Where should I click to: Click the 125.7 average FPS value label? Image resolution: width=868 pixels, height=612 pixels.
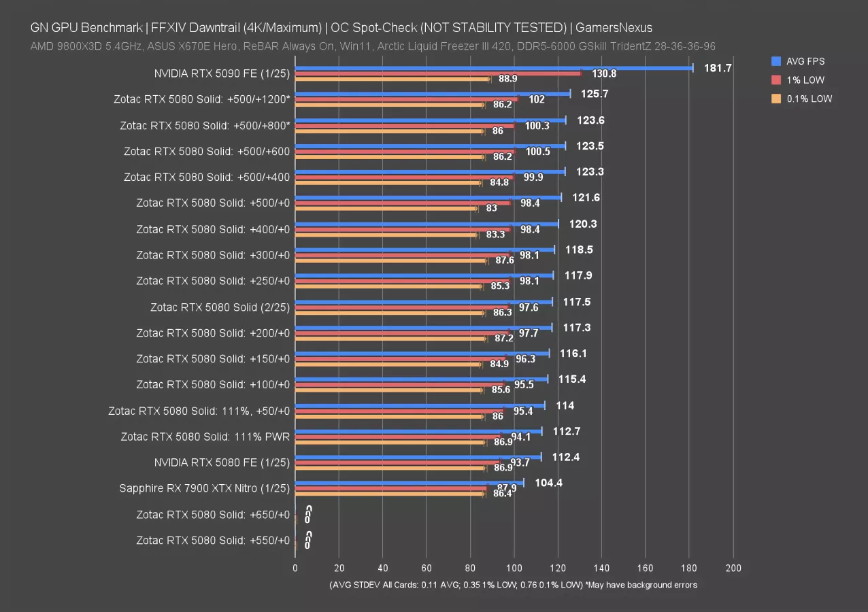point(594,94)
